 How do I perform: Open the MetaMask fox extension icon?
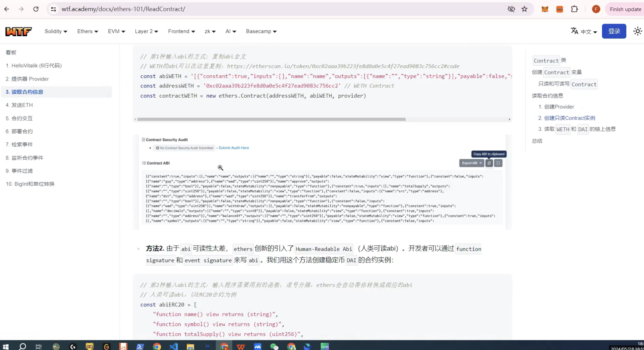click(x=545, y=9)
